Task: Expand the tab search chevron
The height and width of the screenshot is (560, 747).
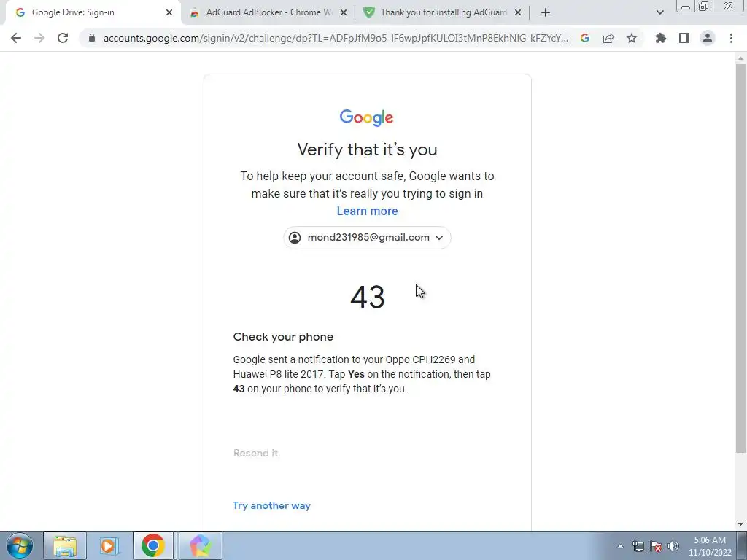Action: click(659, 12)
